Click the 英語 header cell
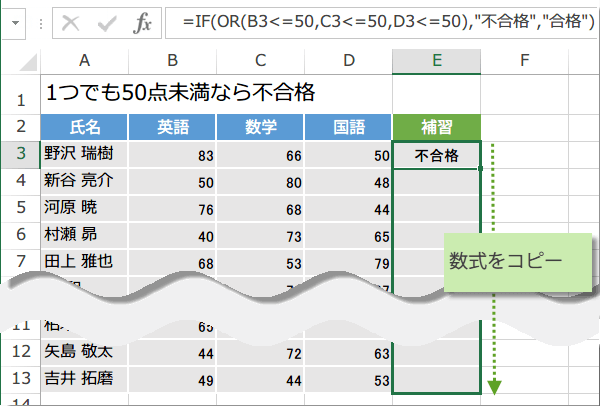 172,127
